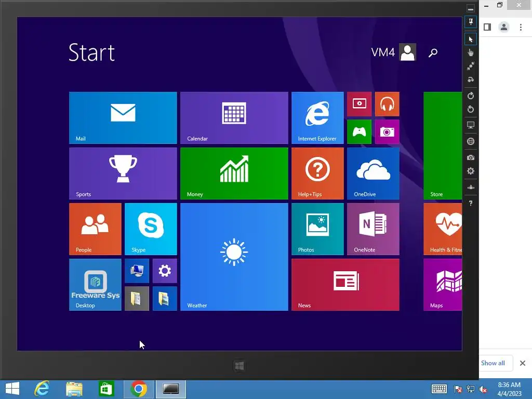Enable pinch/zoom touch mode

point(471,66)
